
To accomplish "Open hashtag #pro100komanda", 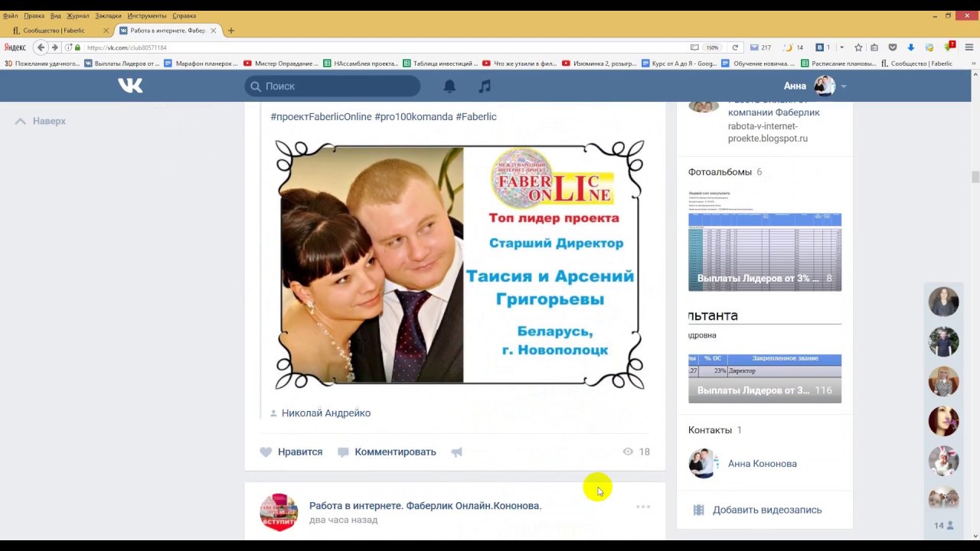I will (x=413, y=116).
